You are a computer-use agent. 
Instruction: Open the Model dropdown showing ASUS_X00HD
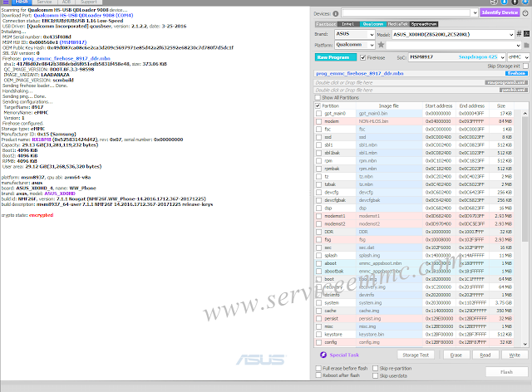click(453, 34)
